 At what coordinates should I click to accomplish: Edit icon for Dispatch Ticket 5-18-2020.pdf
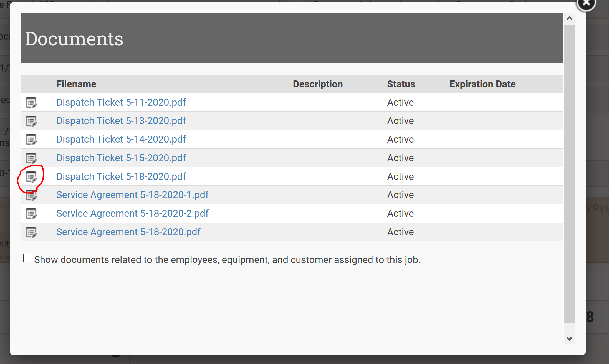[31, 177]
